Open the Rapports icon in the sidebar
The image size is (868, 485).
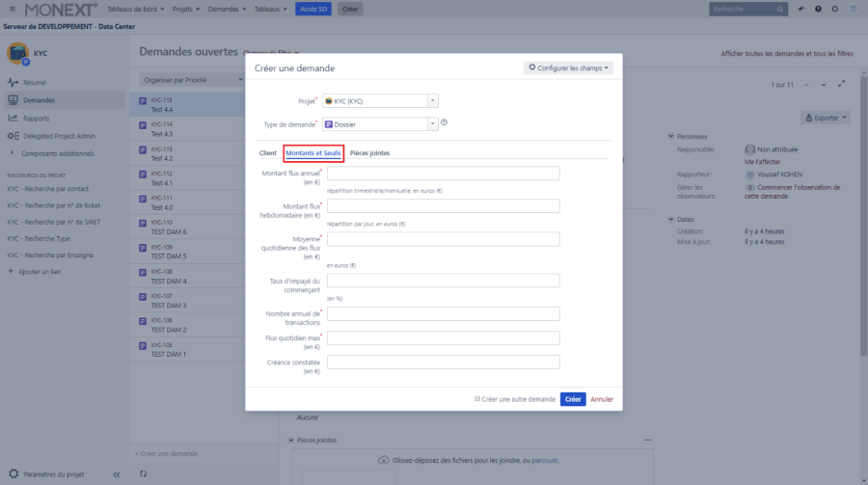[x=14, y=118]
